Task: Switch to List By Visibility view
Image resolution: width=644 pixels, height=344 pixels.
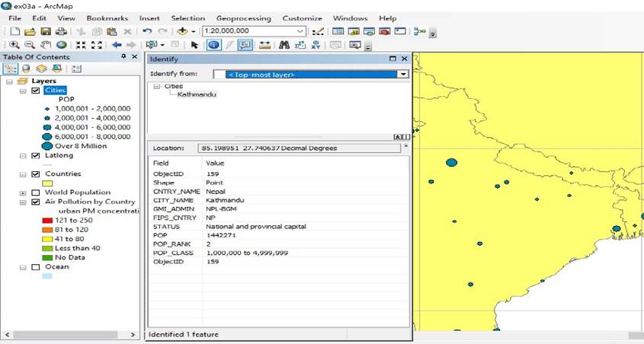Action: click(x=41, y=68)
